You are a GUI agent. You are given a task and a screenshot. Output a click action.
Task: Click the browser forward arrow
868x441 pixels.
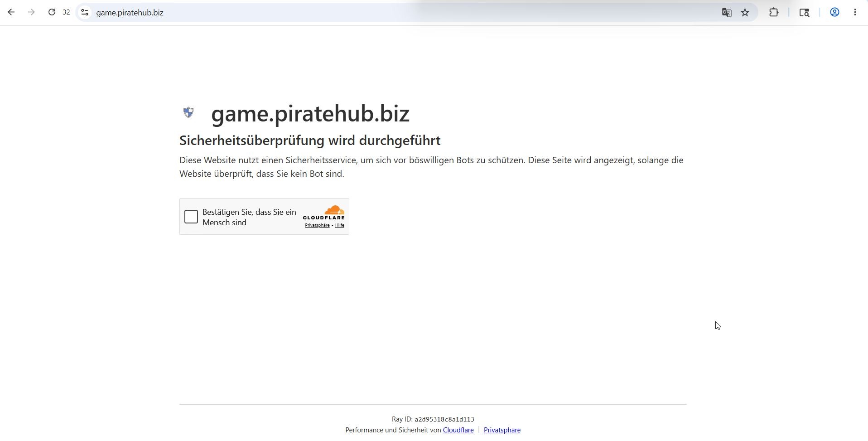31,12
